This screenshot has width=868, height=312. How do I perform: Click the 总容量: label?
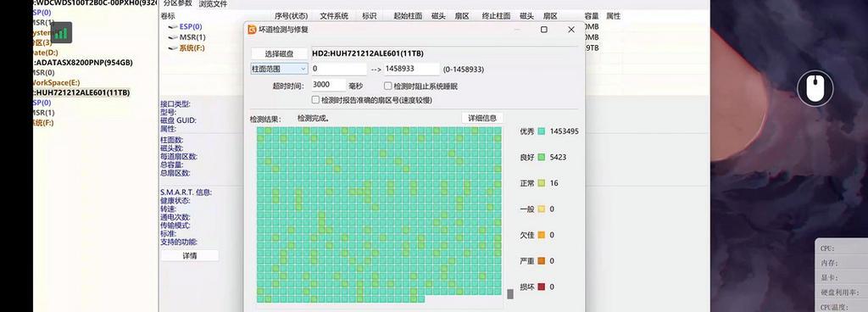(x=171, y=164)
